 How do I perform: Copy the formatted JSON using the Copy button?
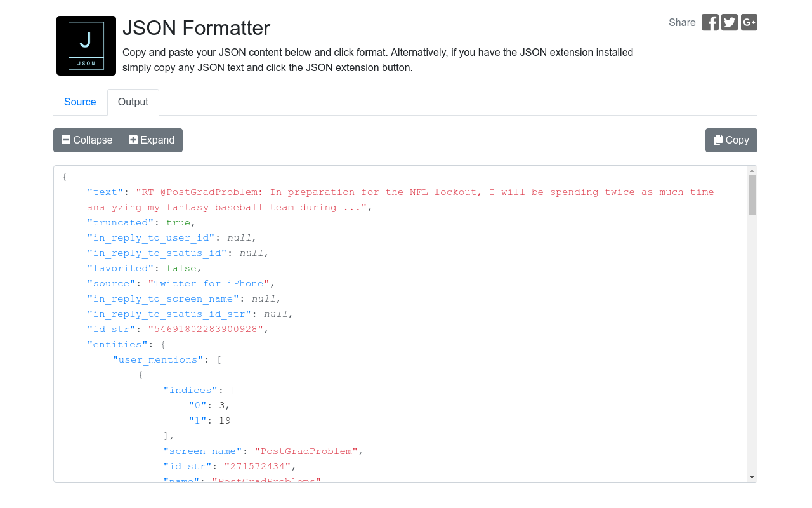731,140
